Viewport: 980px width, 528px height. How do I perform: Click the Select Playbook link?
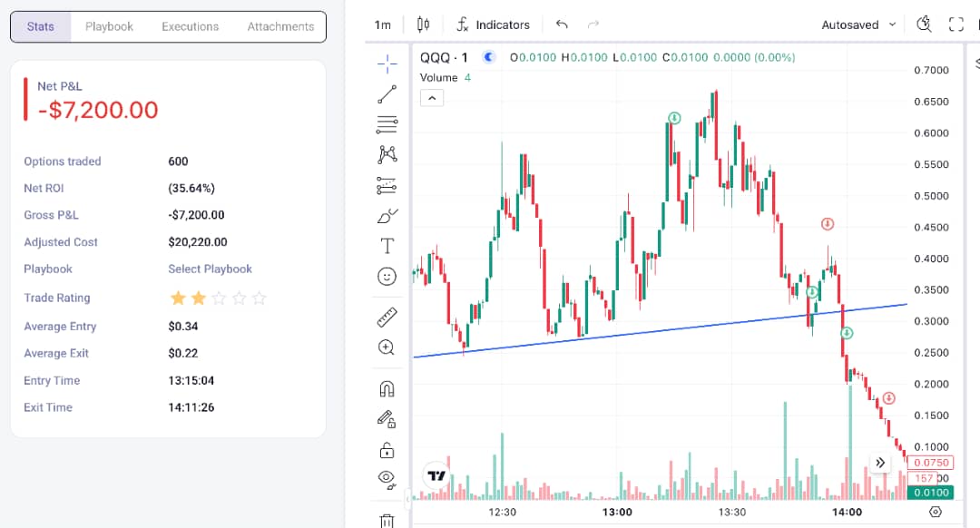pyautogui.click(x=210, y=269)
